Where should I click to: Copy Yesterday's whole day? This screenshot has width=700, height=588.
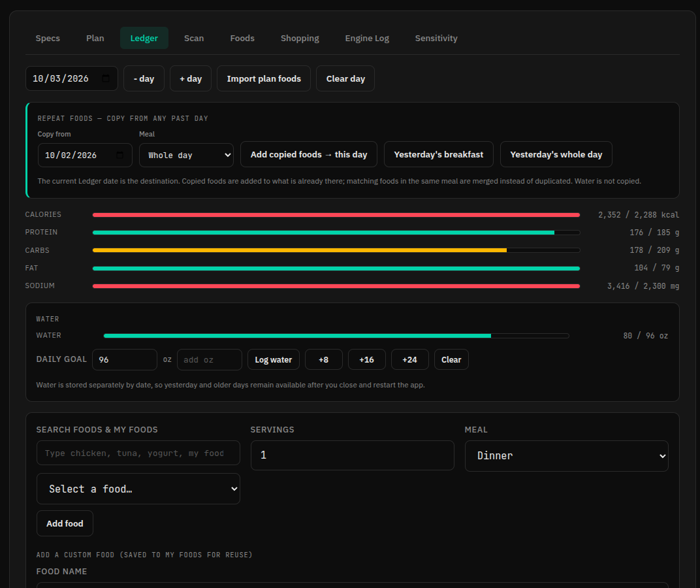[x=556, y=154]
